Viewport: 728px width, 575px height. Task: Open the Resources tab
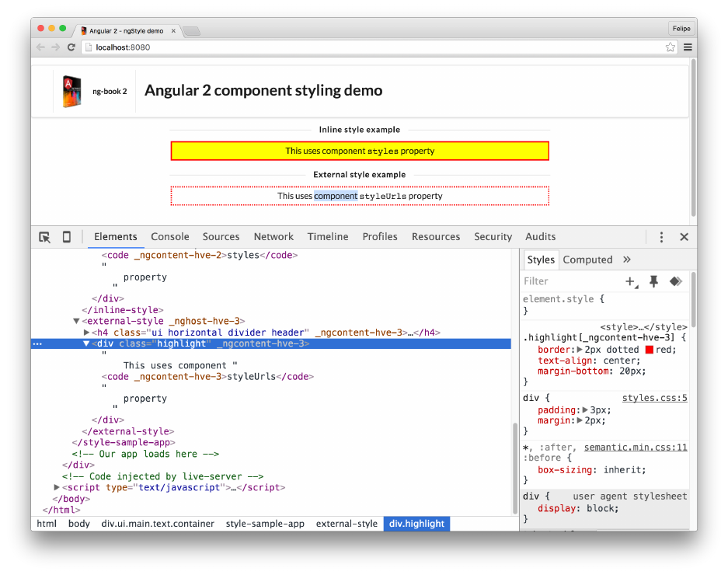(436, 237)
